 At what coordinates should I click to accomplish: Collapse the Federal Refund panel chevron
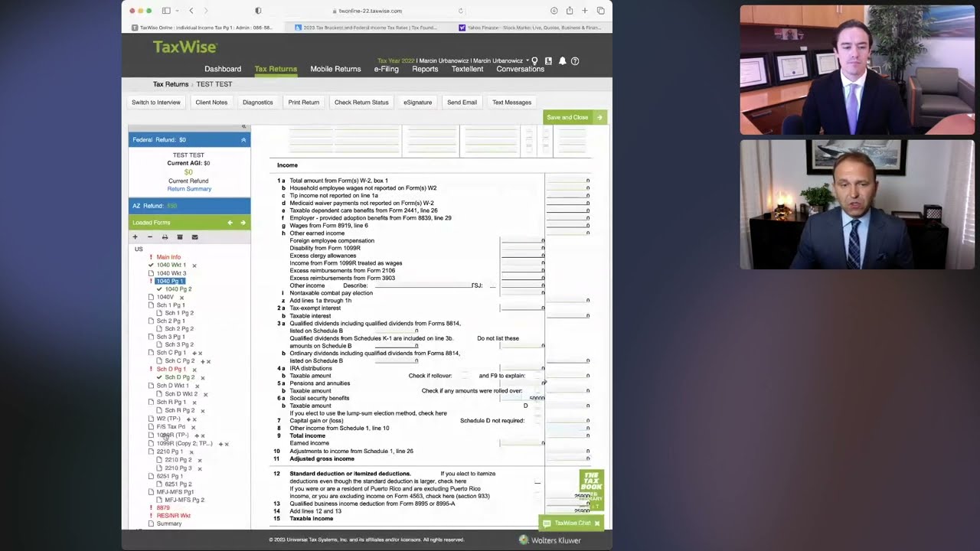pyautogui.click(x=243, y=140)
